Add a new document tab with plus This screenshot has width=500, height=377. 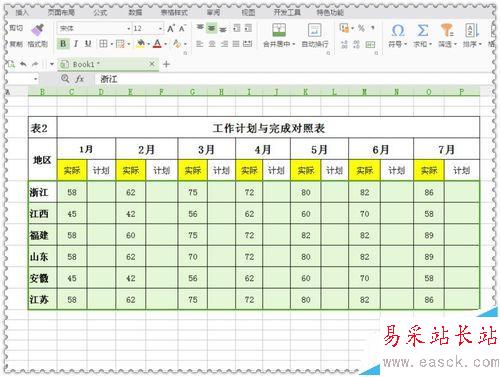point(166,64)
